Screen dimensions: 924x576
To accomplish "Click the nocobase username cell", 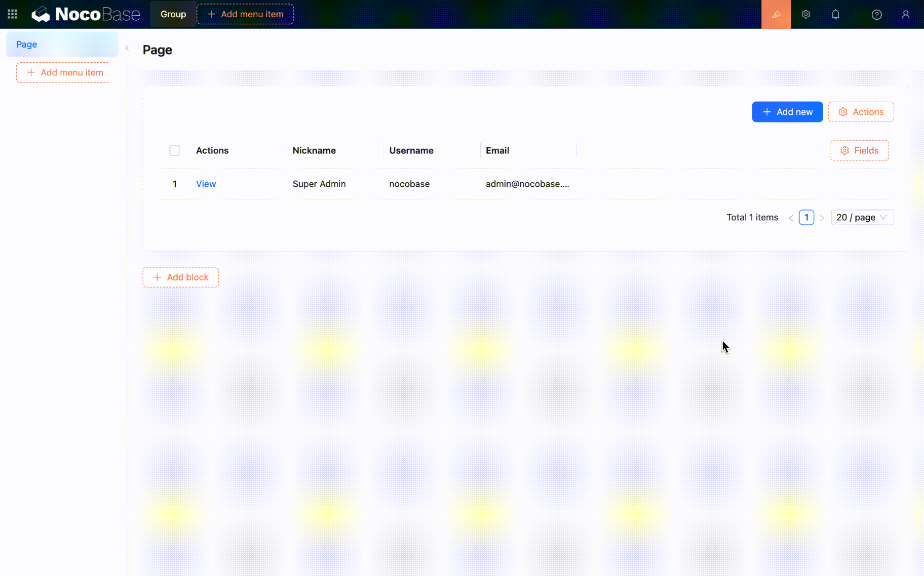I will [409, 184].
